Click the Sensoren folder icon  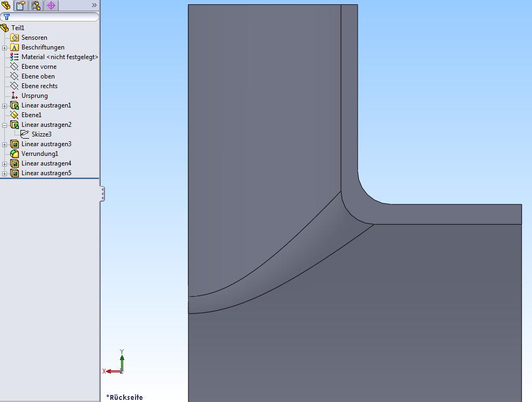click(14, 38)
